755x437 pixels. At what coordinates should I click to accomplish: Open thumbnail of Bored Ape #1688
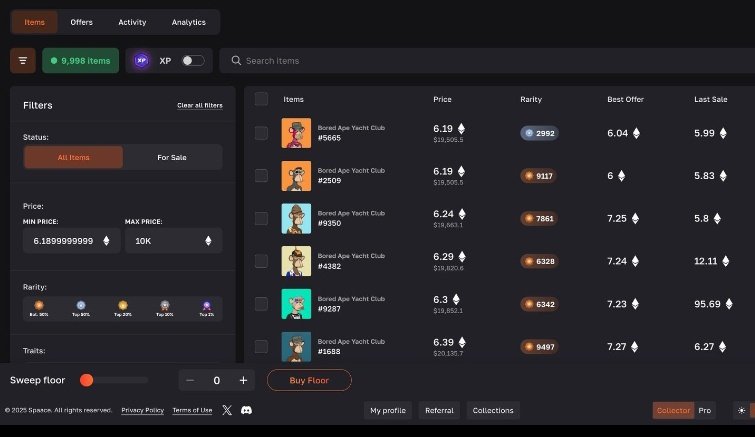(296, 347)
